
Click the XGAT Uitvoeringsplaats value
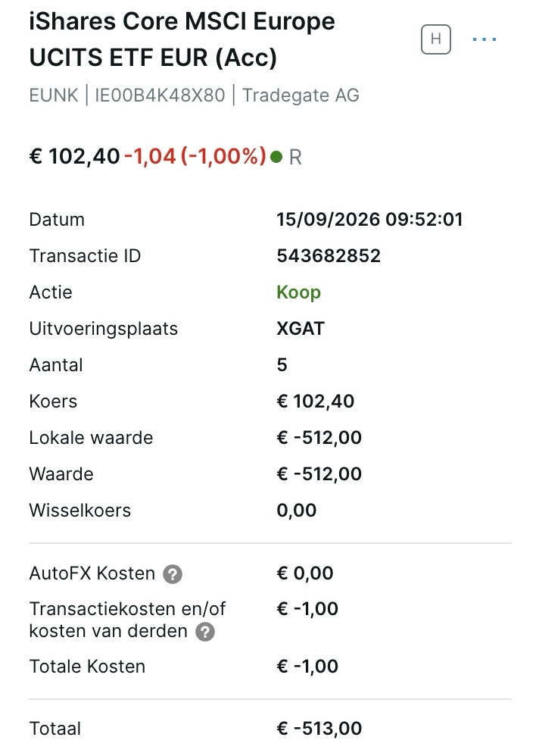(301, 328)
